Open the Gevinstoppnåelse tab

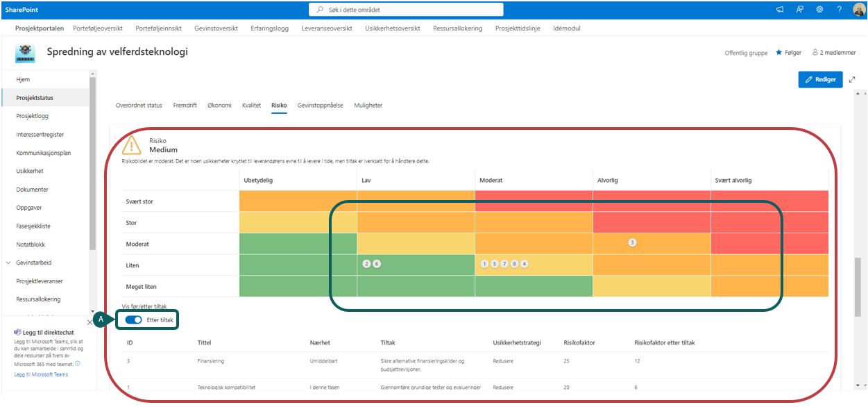click(x=320, y=106)
